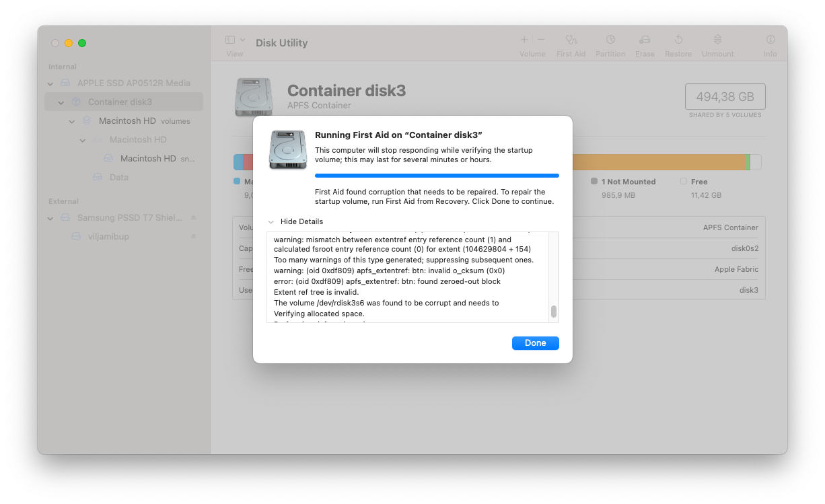Click the Restore toolbar icon
825x504 pixels.
point(678,40)
